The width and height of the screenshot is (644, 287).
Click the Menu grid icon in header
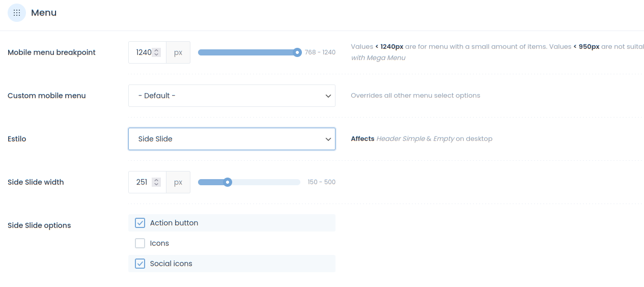click(17, 13)
